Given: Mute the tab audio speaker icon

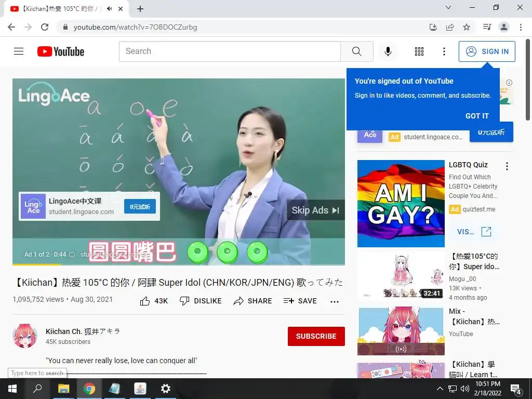Looking at the screenshot, I should click(x=109, y=9).
